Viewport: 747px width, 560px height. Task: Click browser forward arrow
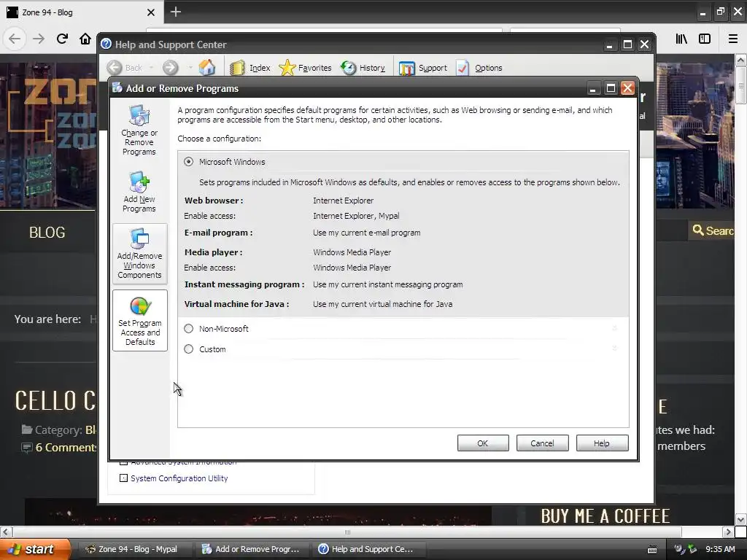39,39
